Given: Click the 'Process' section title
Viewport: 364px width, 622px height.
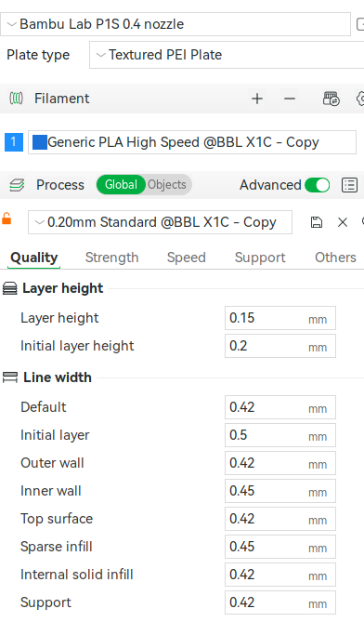Looking at the screenshot, I should coord(60,185).
